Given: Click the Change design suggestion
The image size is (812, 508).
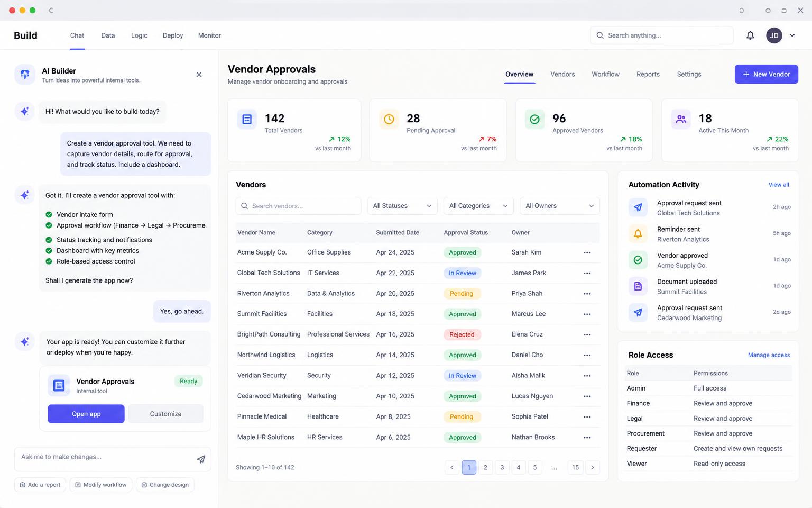Looking at the screenshot, I should pos(165,485).
